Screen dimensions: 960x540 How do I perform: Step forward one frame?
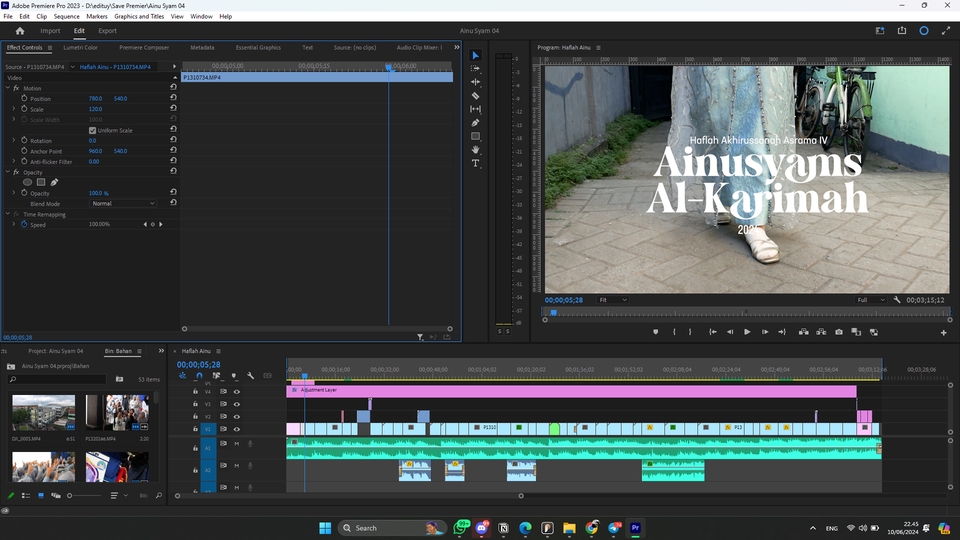[765, 332]
